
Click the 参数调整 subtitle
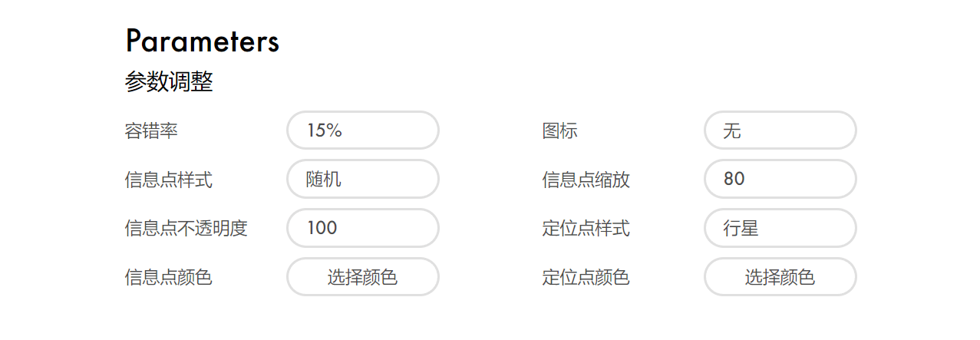pos(168,82)
